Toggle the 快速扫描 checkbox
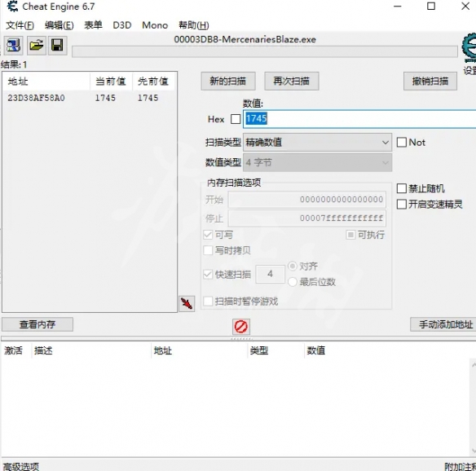 coord(208,275)
